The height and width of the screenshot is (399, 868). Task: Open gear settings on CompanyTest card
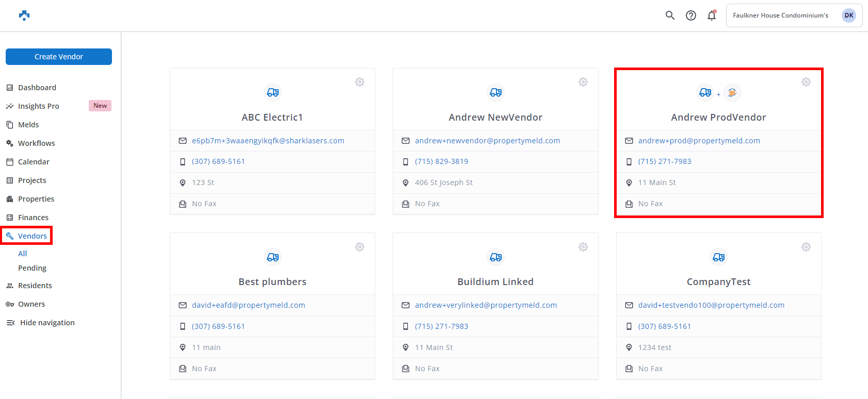click(x=806, y=247)
